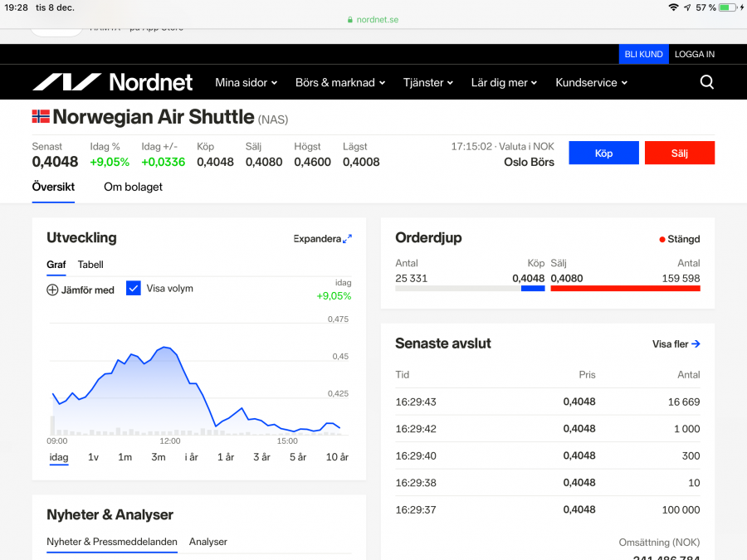The width and height of the screenshot is (747, 560).
Task: Click the Nordnet logo
Action: click(112, 82)
